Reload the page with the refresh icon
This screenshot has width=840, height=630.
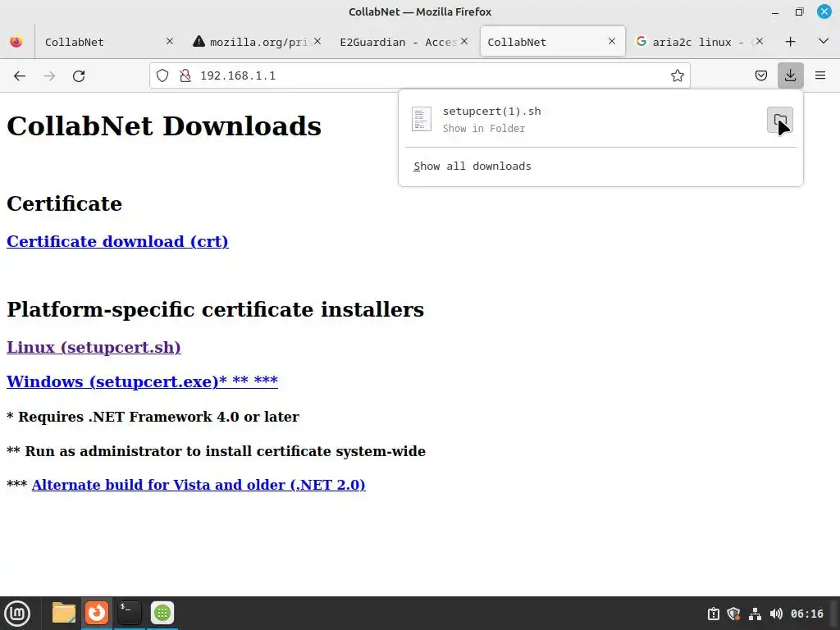(x=79, y=76)
